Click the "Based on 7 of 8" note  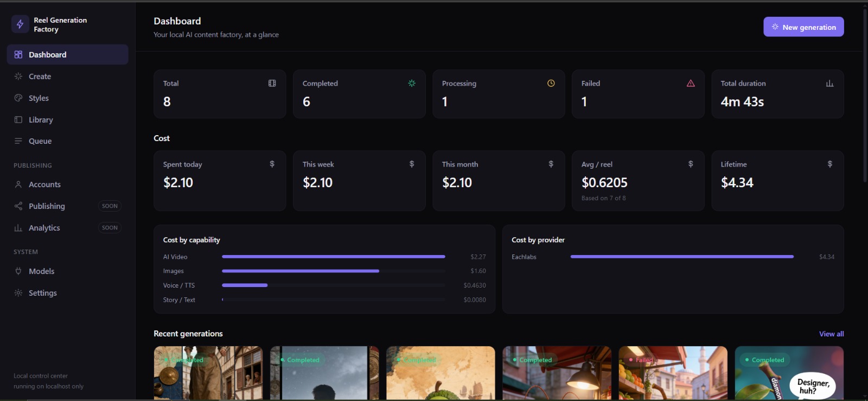(604, 198)
